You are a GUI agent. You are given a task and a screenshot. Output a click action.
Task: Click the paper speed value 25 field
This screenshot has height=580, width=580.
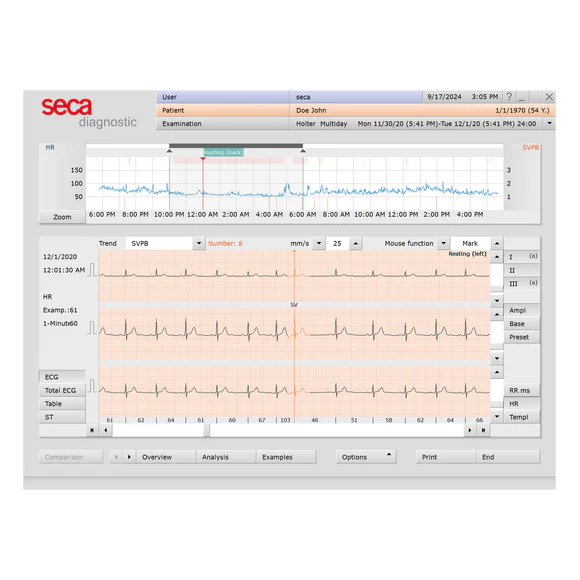337,243
